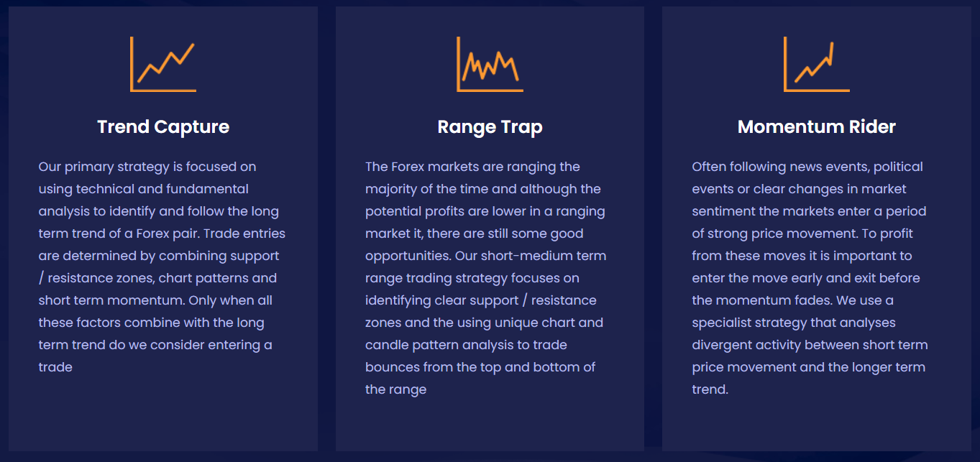Click 'trend.' ending the Momentum Rider text
The width and height of the screenshot is (980, 462).
[710, 389]
